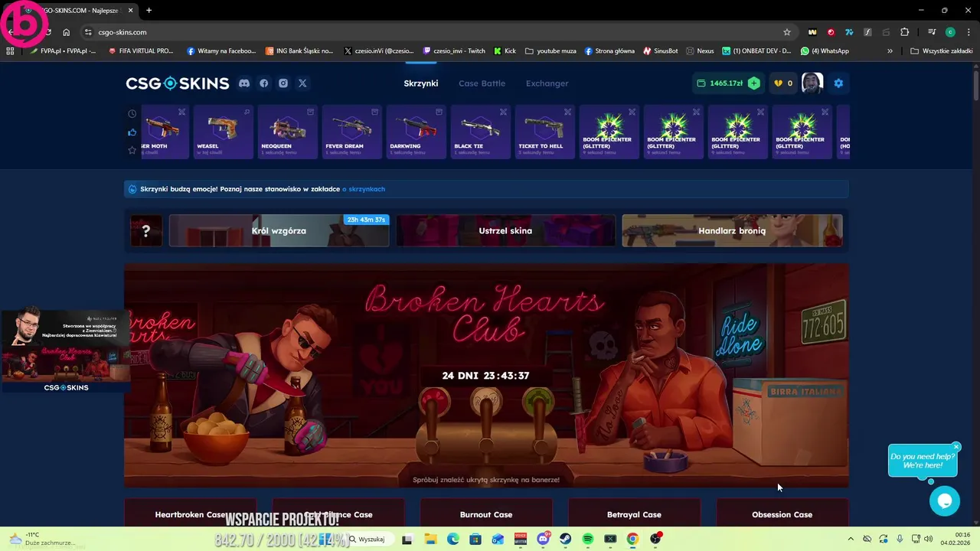The width and height of the screenshot is (980, 551).
Task: Open the Ticket to Hell drop card
Action: click(x=544, y=132)
